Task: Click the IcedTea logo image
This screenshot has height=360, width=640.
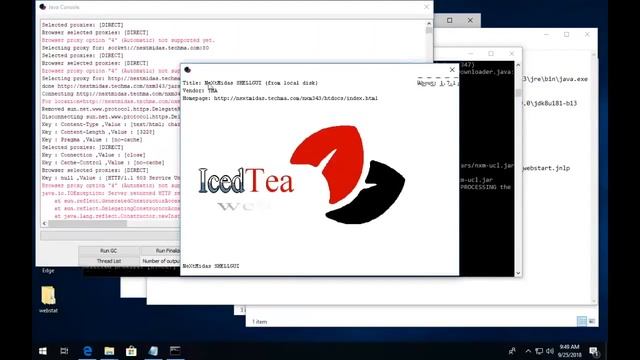Action: point(302,175)
